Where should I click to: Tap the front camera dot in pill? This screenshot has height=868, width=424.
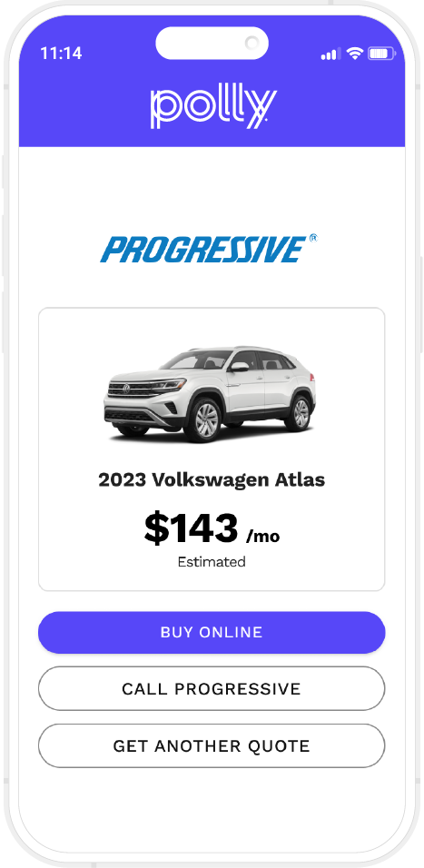[x=251, y=43]
